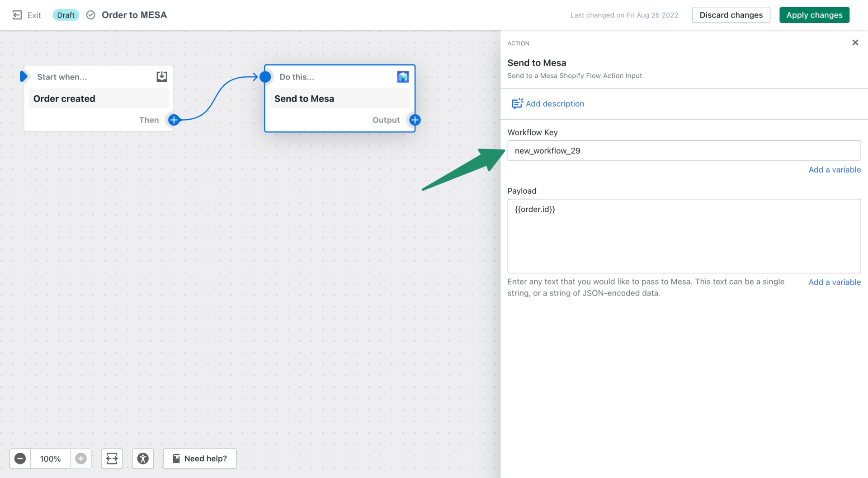Open the accessibility options icon
The image size is (868, 478).
[x=143, y=458]
